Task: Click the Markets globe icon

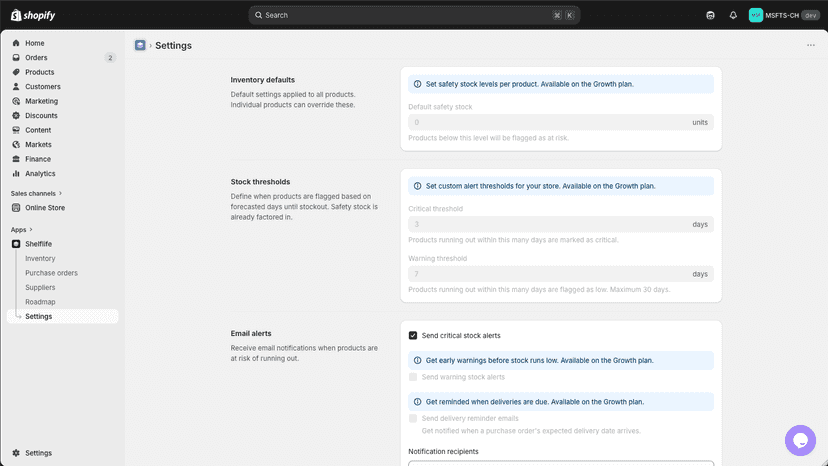Action: click(16, 144)
